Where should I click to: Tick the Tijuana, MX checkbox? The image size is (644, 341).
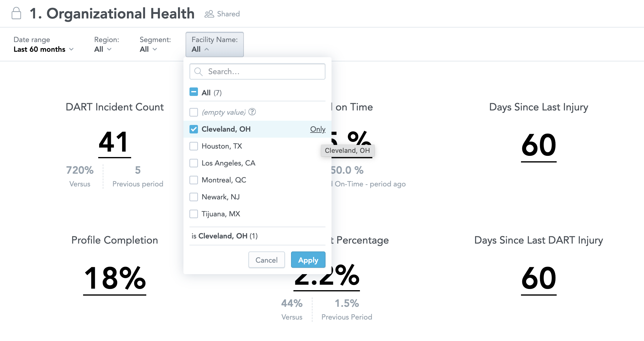point(194,214)
